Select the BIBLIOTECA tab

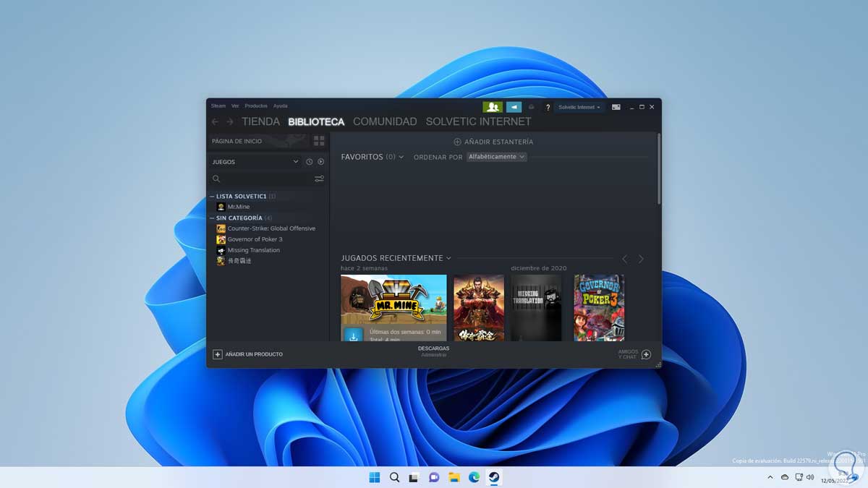click(316, 121)
